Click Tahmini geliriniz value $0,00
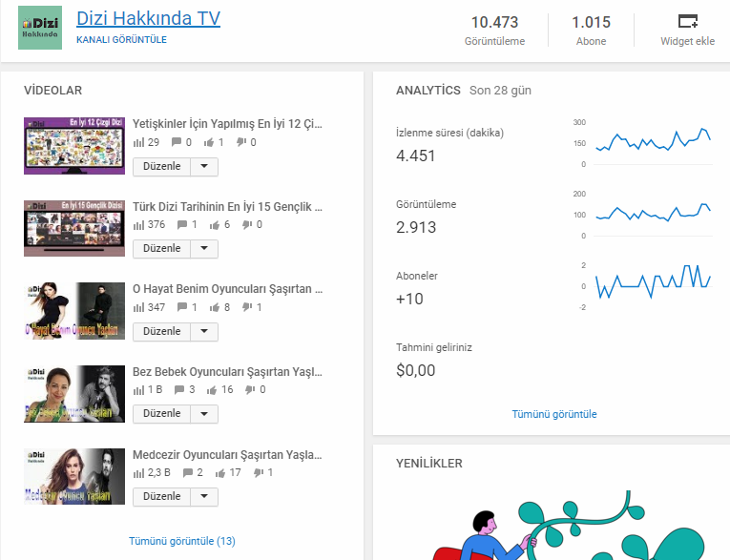Image resolution: width=730 pixels, height=560 pixels. [x=416, y=370]
